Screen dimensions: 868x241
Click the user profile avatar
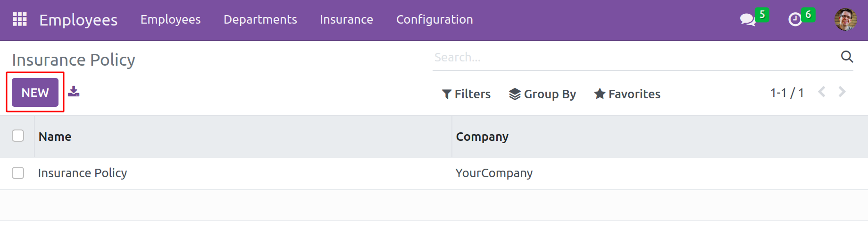pyautogui.click(x=845, y=19)
